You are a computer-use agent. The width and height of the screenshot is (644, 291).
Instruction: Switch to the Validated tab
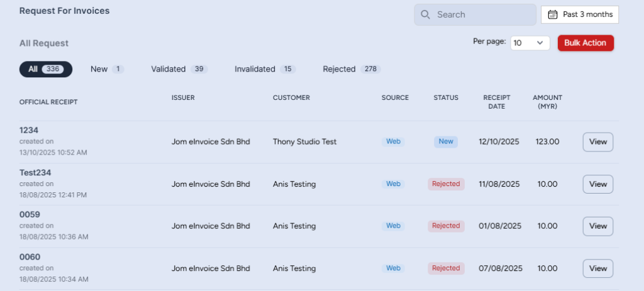click(179, 69)
